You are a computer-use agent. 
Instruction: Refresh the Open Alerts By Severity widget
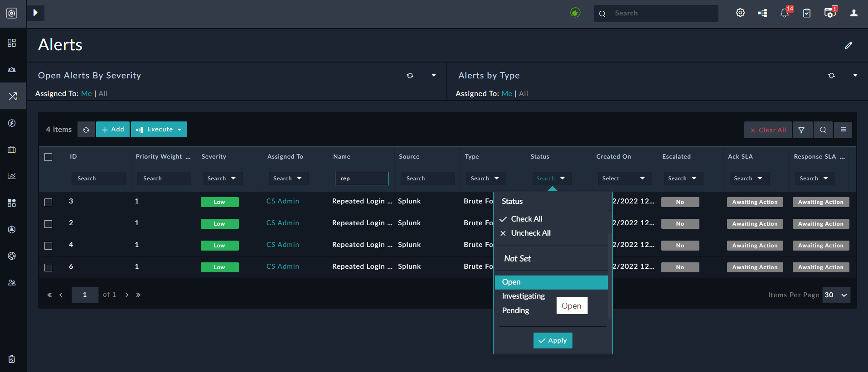410,76
